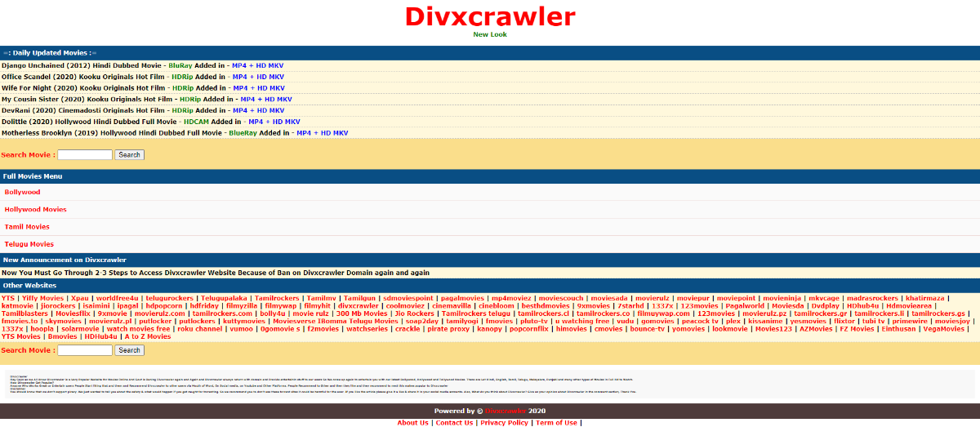Viewport: 980px width, 427px height.
Task: Open the mp4moviez link
Action: (x=511, y=299)
